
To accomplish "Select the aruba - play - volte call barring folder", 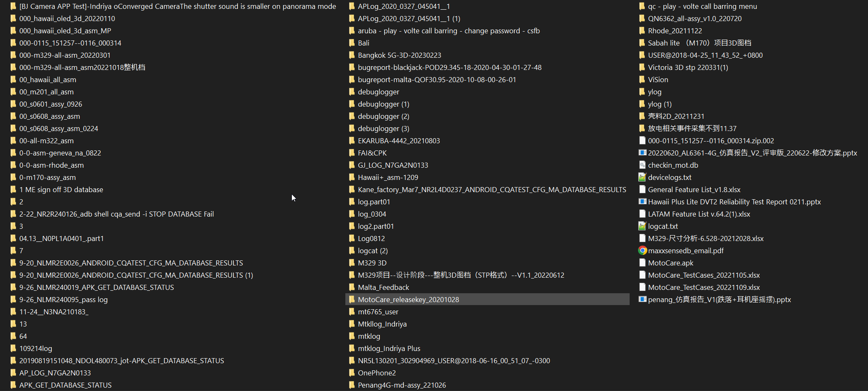I will pyautogui.click(x=449, y=31).
